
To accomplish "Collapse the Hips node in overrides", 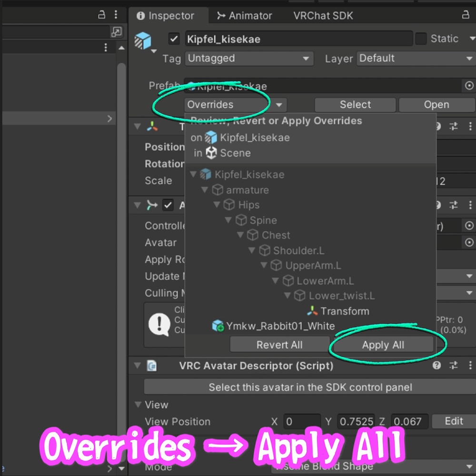I will click(x=217, y=205).
